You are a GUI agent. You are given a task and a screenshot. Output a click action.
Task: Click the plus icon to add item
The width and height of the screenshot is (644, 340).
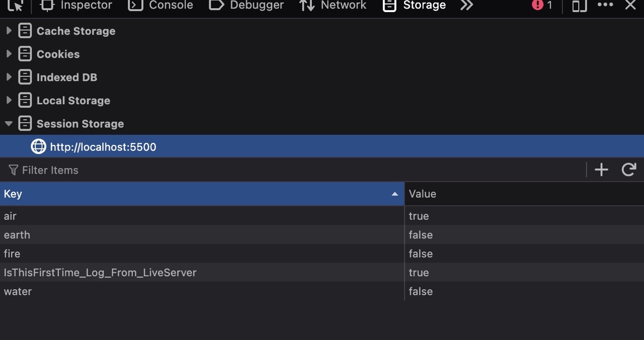601,169
